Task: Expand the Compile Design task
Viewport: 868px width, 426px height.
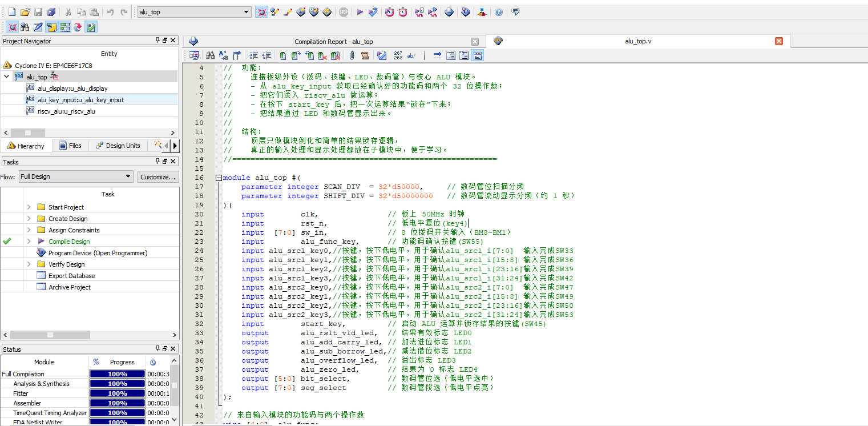Action: click(29, 242)
